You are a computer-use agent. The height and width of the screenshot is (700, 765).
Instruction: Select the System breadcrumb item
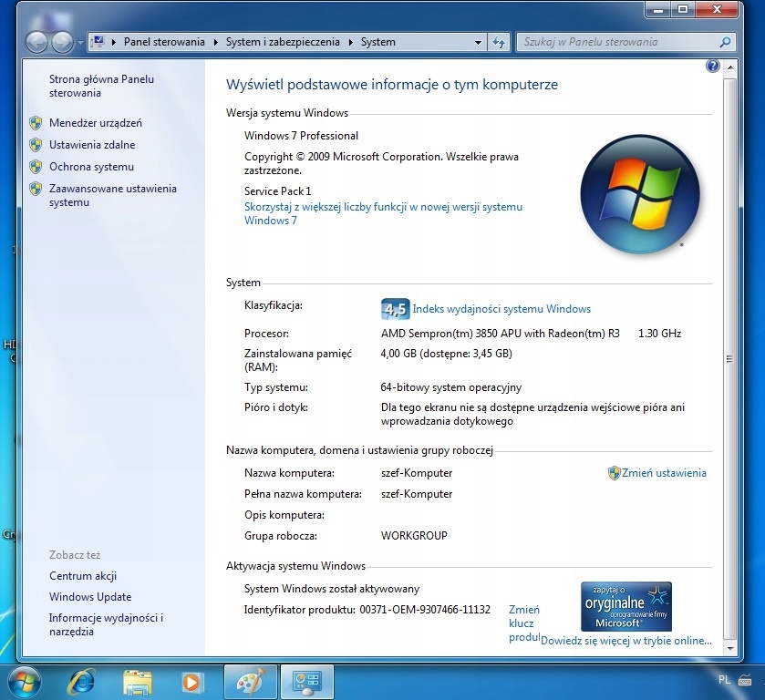(x=378, y=42)
